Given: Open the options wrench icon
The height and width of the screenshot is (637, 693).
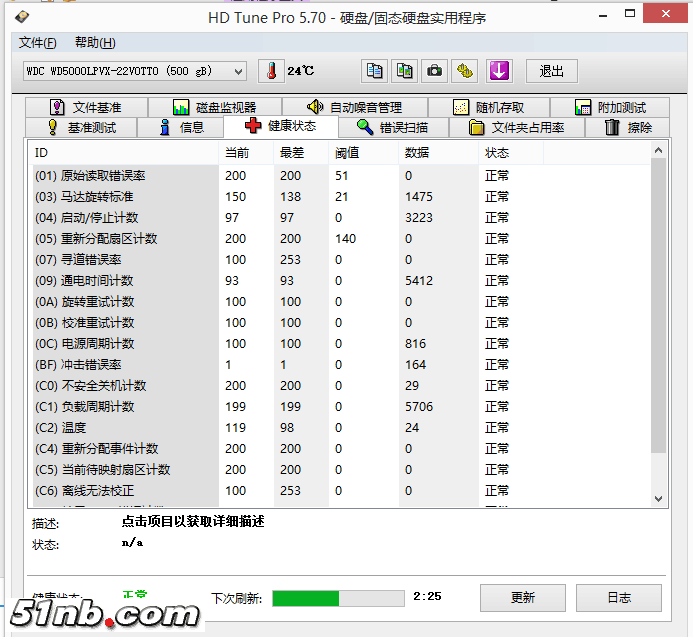Looking at the screenshot, I should click(x=466, y=71).
